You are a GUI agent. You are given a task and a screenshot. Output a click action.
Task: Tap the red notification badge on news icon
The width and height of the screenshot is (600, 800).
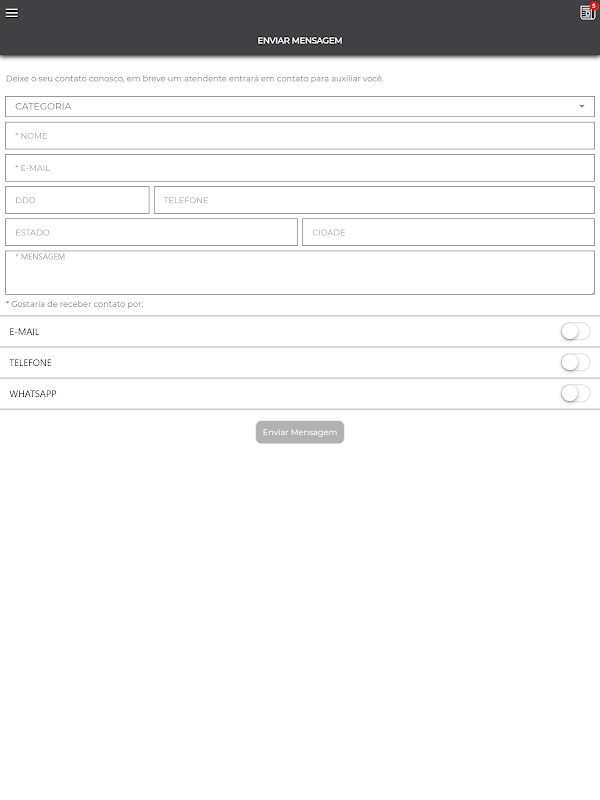[x=593, y=6]
